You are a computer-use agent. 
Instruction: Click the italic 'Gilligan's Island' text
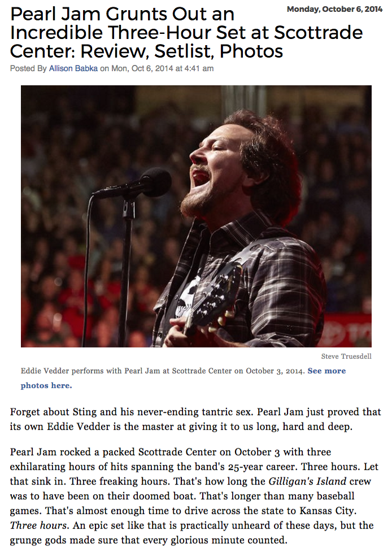pos(307,481)
